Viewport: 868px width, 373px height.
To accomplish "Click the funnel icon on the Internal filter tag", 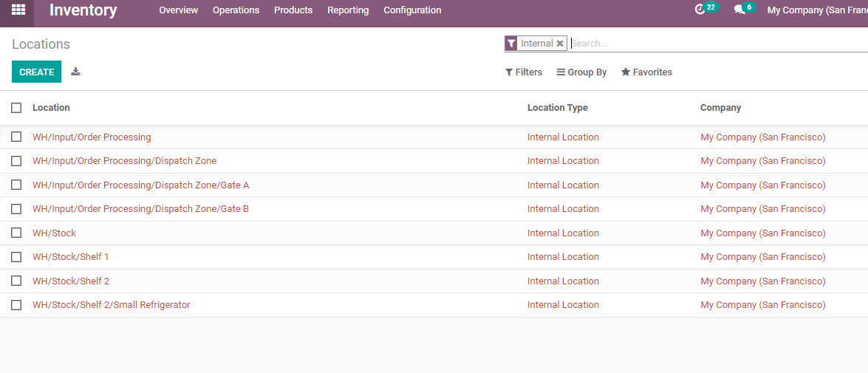I will pos(511,44).
